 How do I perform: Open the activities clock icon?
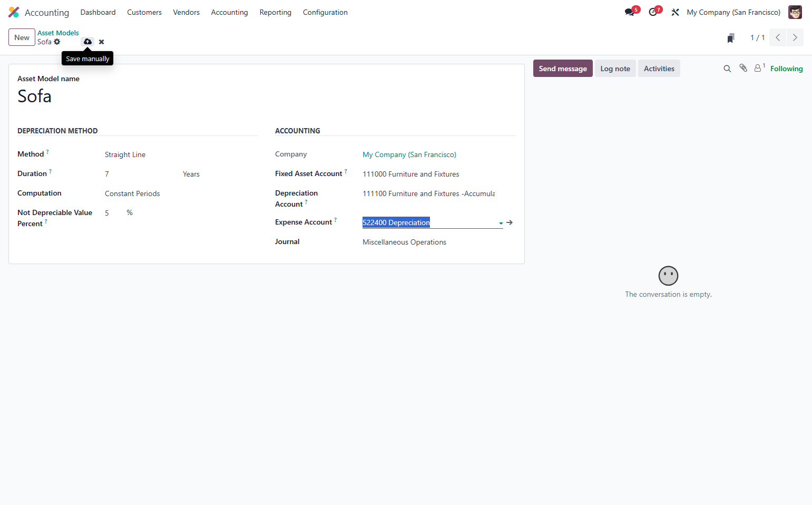[653, 12]
